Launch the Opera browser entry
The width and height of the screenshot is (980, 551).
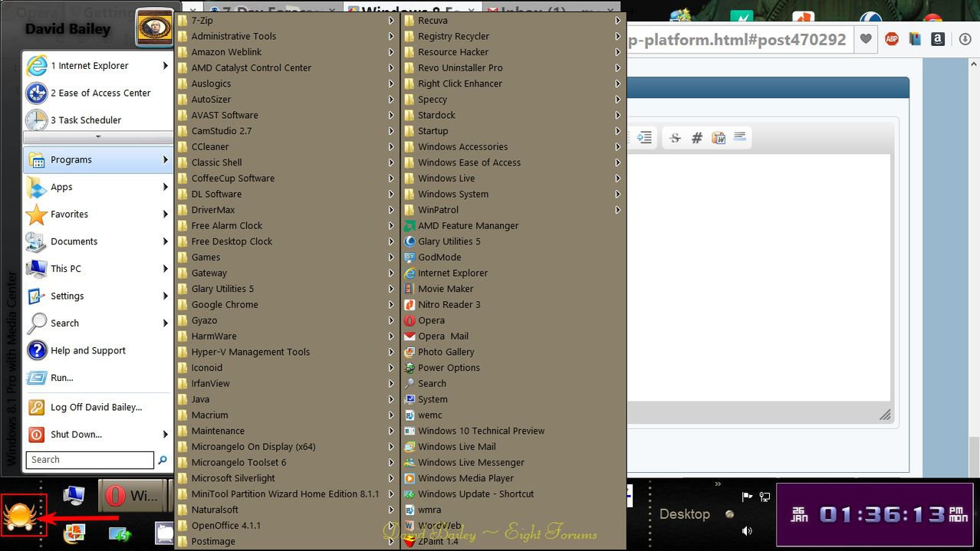coord(512,320)
